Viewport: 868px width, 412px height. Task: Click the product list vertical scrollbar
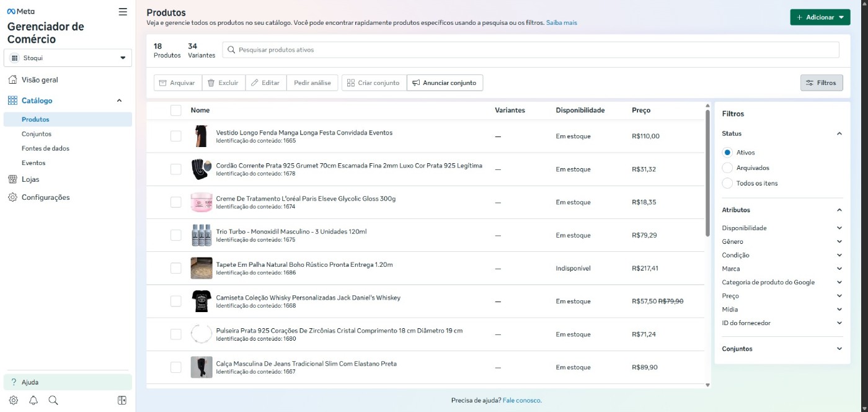[x=708, y=174]
